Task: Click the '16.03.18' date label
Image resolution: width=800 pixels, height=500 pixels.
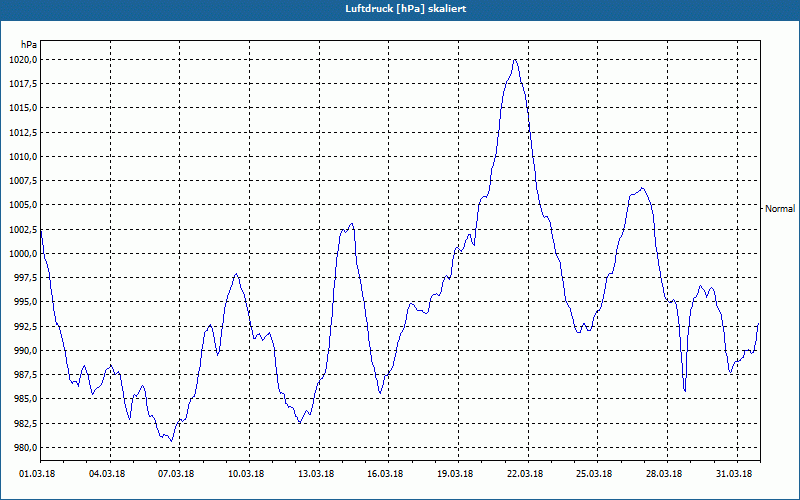Action: pyautogui.click(x=385, y=474)
